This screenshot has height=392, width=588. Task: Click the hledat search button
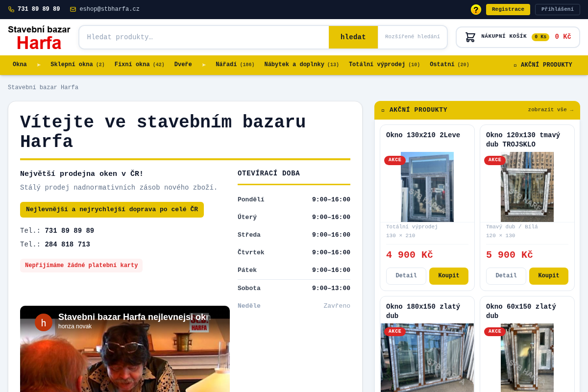click(x=353, y=37)
